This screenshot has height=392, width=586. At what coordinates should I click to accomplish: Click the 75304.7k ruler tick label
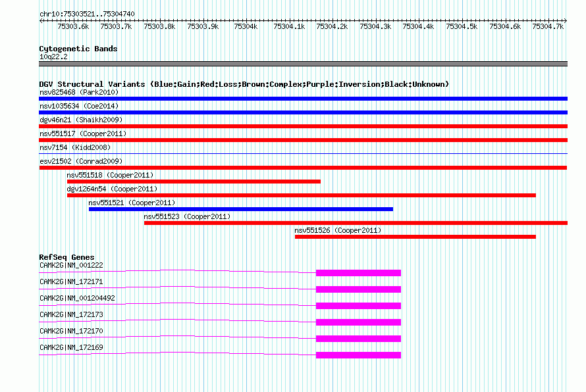548,27
